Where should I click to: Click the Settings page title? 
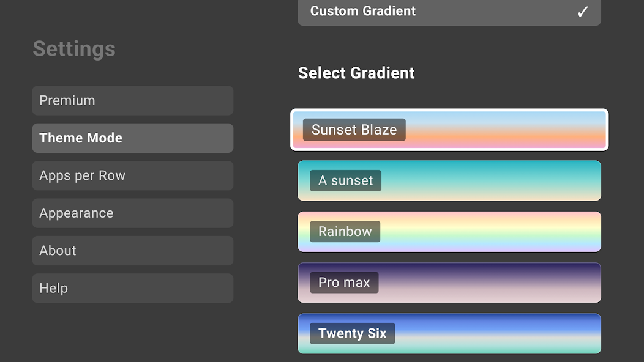pyautogui.click(x=74, y=49)
